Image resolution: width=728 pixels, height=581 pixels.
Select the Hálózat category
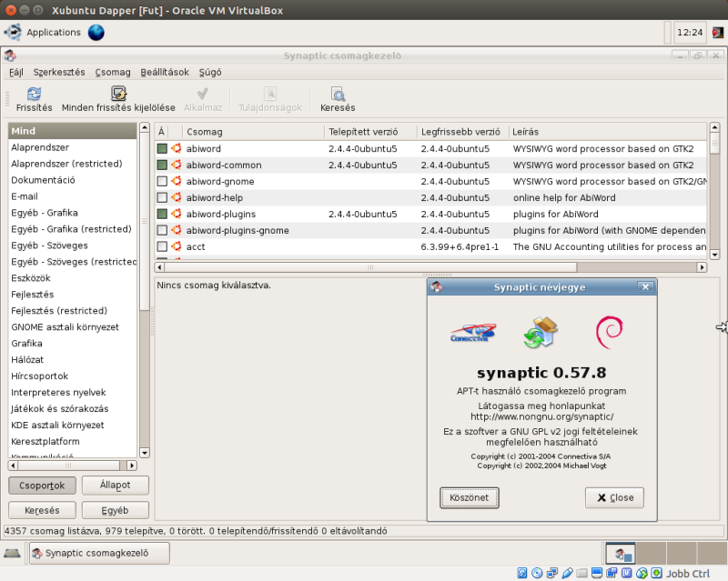73,360
